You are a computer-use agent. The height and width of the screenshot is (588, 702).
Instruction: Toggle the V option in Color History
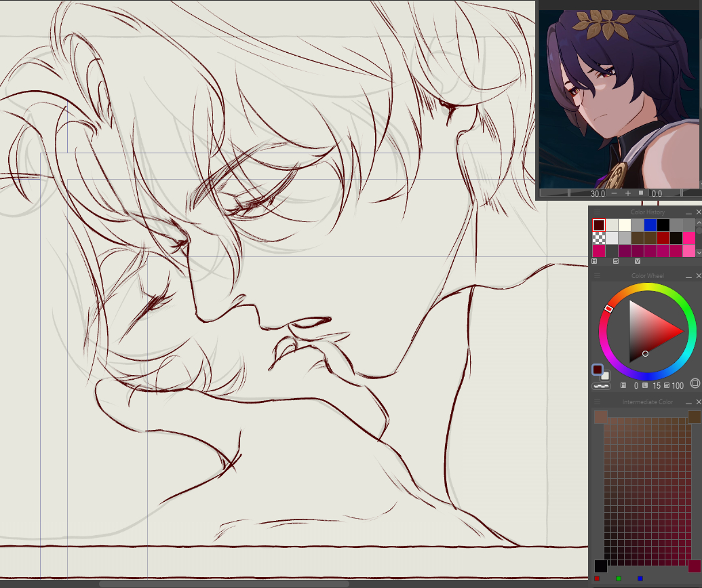pos(637,261)
